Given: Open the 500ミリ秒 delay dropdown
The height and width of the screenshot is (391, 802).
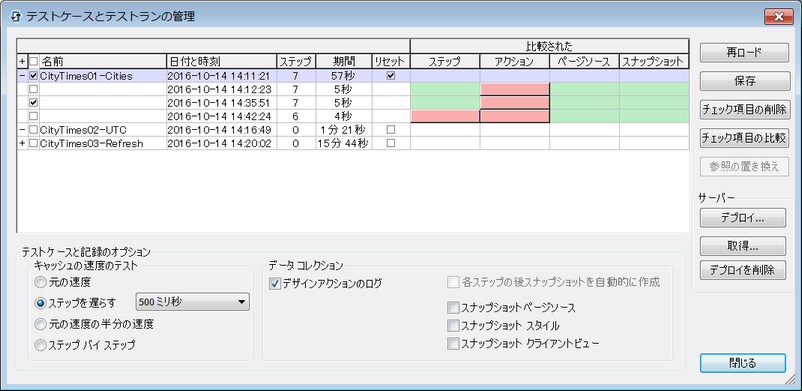Looking at the screenshot, I should 192,302.
